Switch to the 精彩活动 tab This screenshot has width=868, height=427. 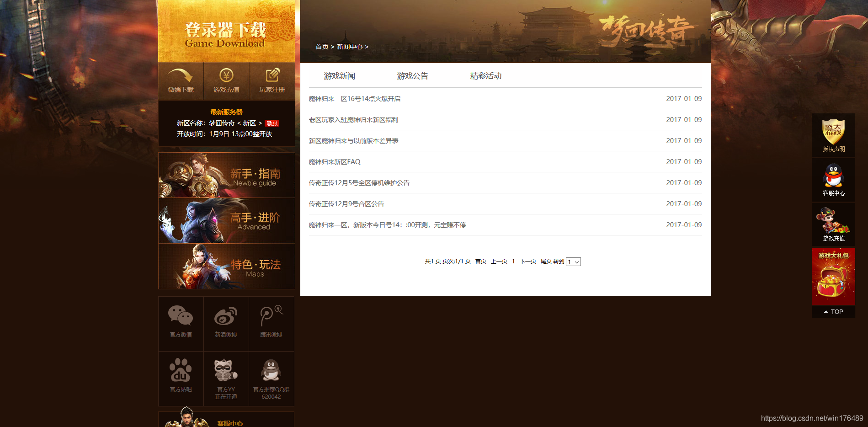tap(485, 76)
